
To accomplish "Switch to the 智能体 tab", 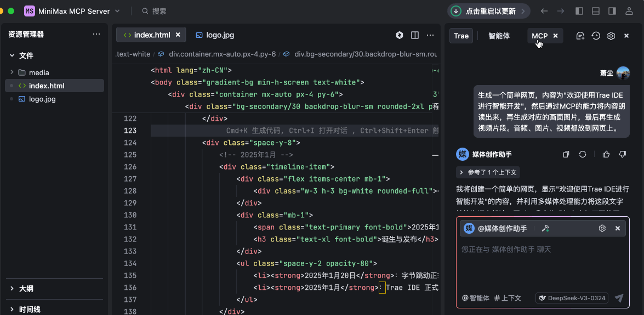I will (499, 36).
